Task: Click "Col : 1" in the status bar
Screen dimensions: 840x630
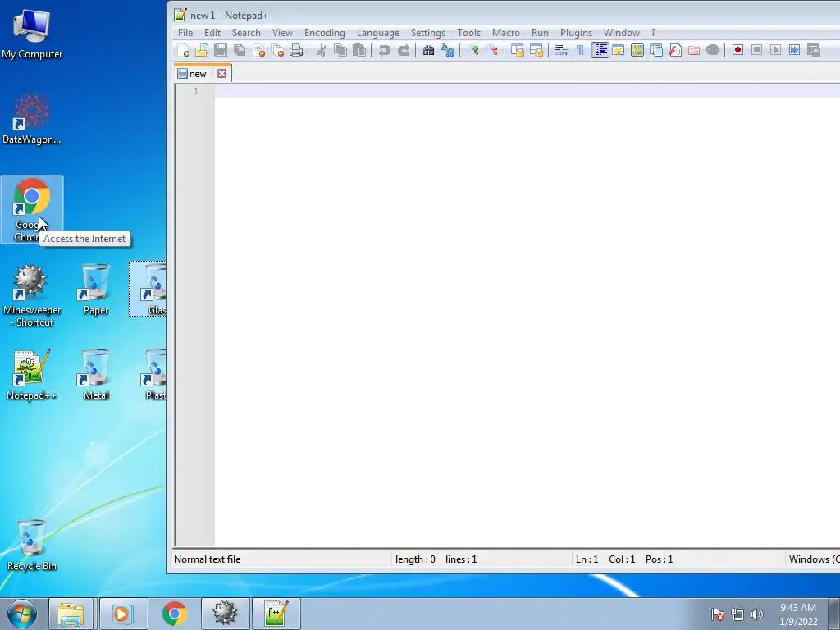Action: coord(622,559)
